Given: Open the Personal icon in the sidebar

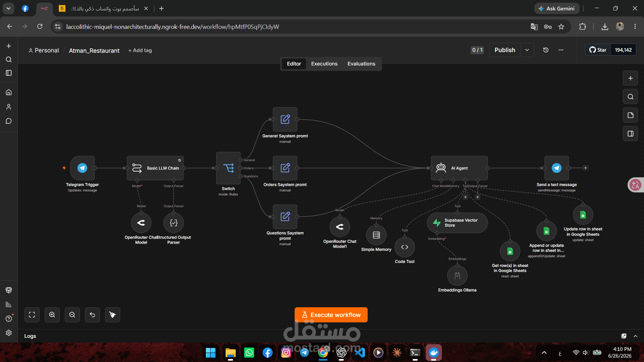Looking at the screenshot, I should 9,107.
